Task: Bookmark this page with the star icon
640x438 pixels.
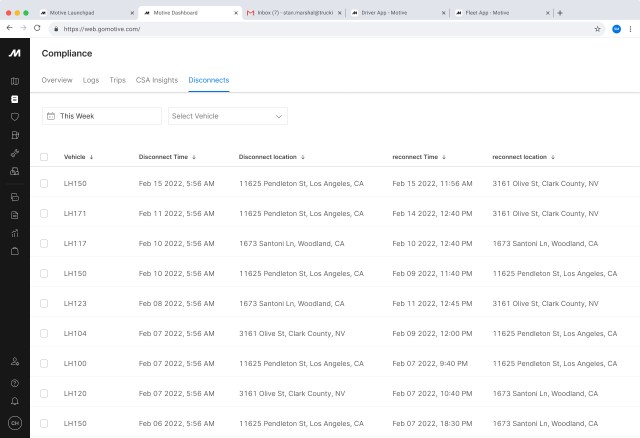Action: tap(598, 29)
